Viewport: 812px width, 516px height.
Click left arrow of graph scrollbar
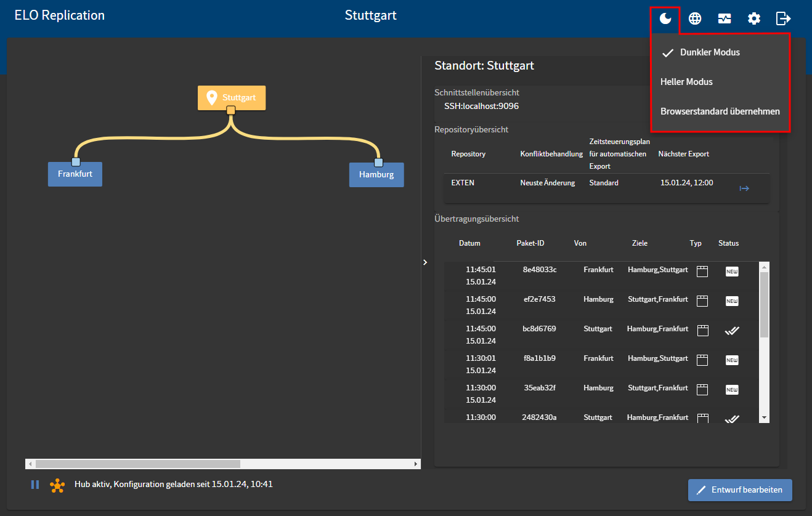point(29,464)
